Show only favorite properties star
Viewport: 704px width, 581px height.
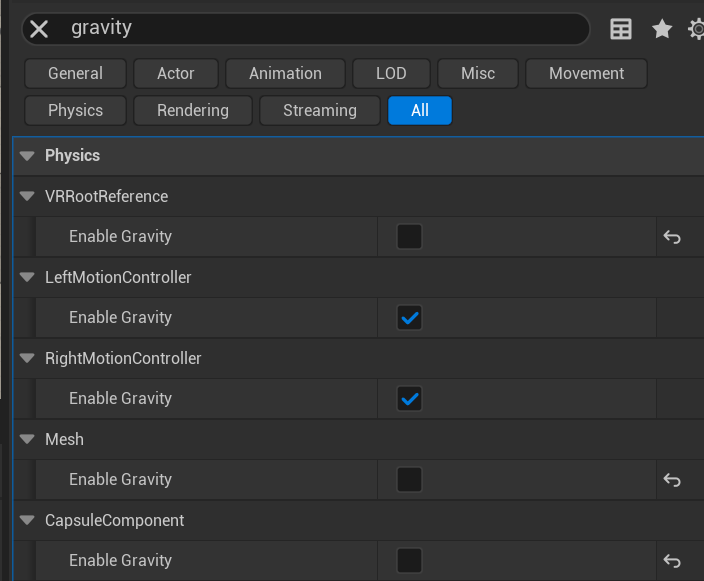[662, 29]
